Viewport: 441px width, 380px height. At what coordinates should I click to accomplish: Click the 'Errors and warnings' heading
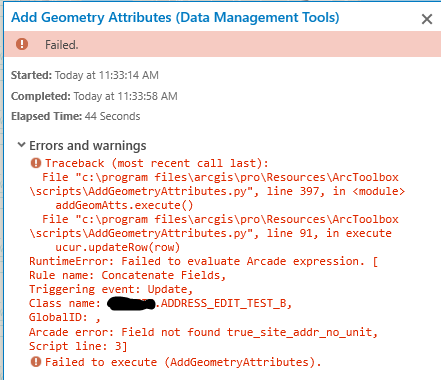pos(88,145)
